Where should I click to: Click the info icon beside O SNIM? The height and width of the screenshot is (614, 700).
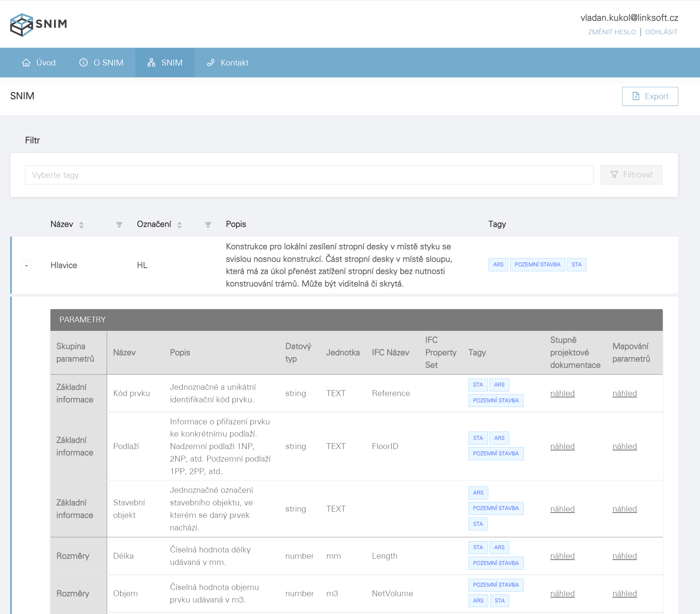[x=83, y=63]
